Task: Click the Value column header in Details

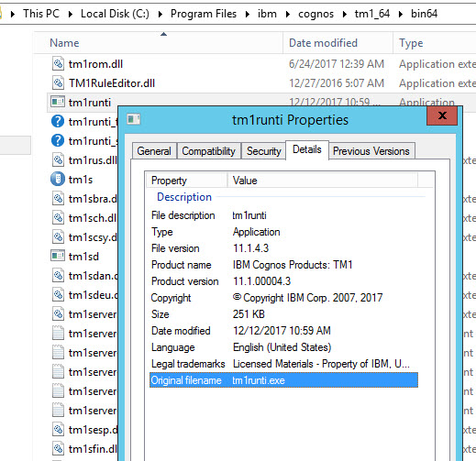Action: 323,181
